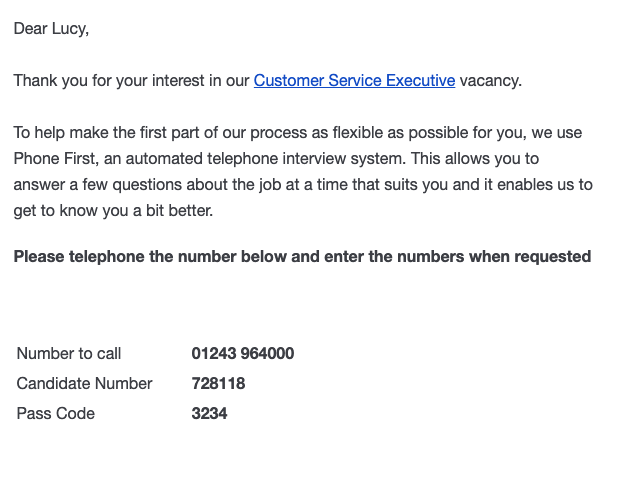Click the pass code 3234
Image resolution: width=622 pixels, height=481 pixels.
[209, 414]
